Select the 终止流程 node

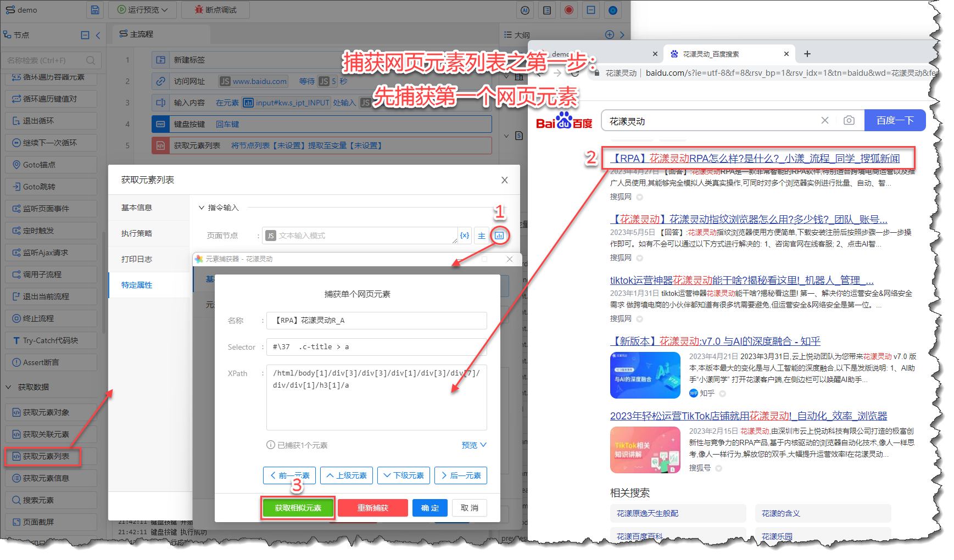point(51,318)
